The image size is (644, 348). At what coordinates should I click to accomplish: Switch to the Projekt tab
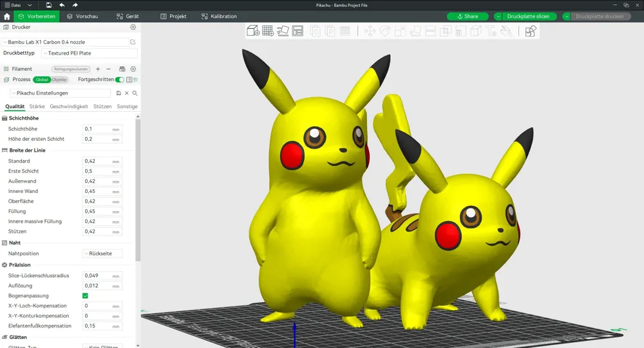click(173, 17)
